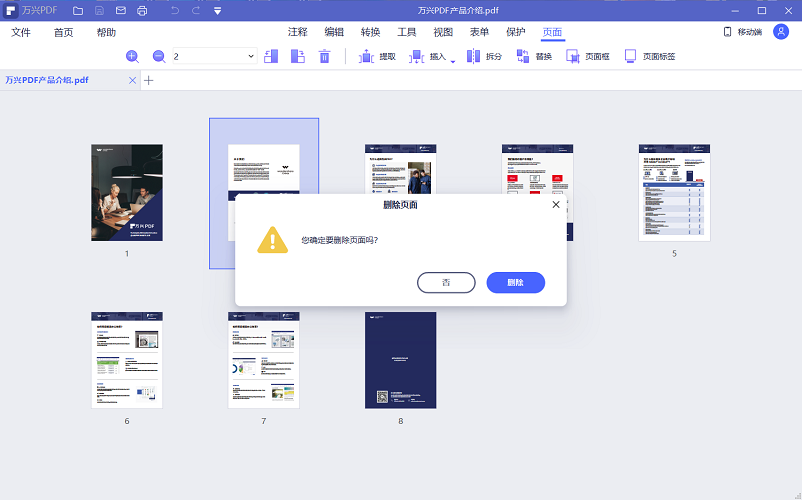Open the quick access toolbar dropdown arrow
Screen dimensions: 802x500
pyautogui.click(x=217, y=10)
